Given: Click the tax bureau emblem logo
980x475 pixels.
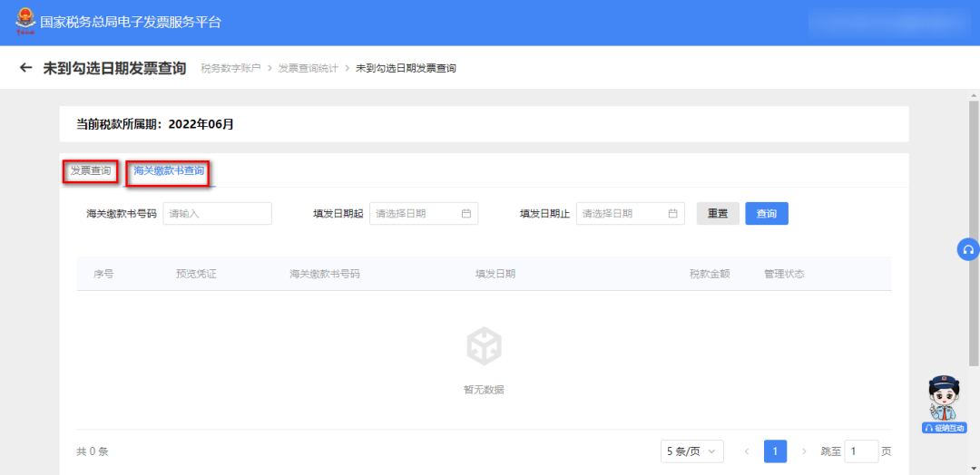Looking at the screenshot, I should click(25, 22).
